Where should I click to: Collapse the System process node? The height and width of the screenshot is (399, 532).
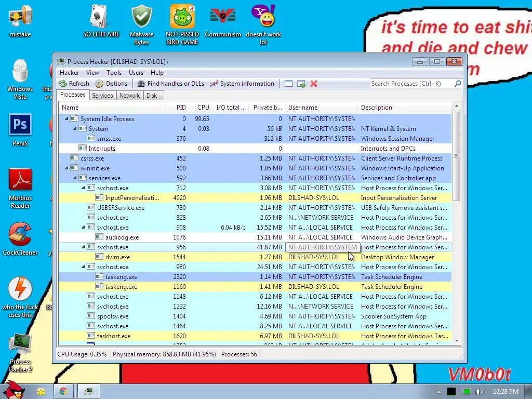coord(75,129)
